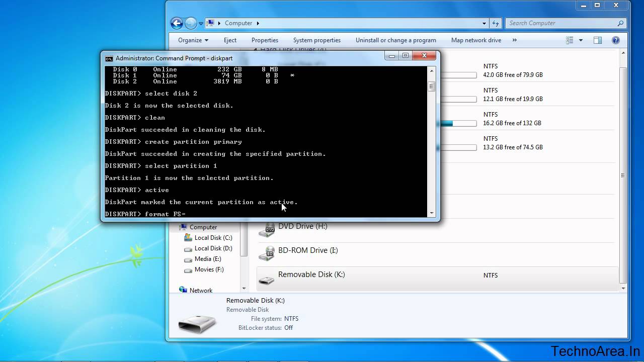
Task: Select Removable Disk (K:) label in file list
Action: pyautogui.click(x=311, y=275)
